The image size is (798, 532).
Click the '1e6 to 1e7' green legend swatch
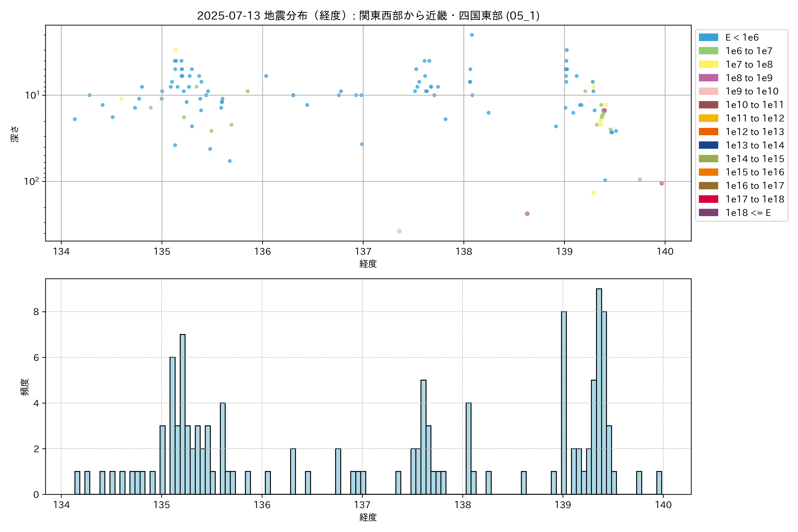(708, 51)
